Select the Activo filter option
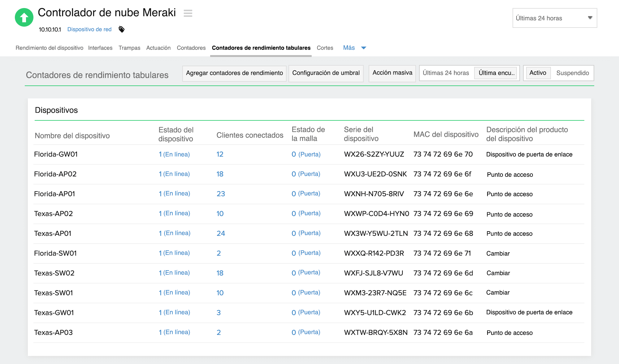Viewport: 619px width, 364px height. click(x=538, y=73)
